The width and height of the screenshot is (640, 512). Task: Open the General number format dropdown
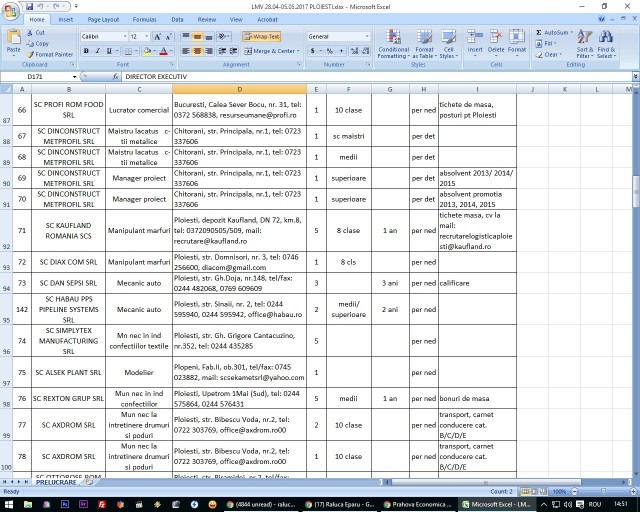tap(367, 36)
